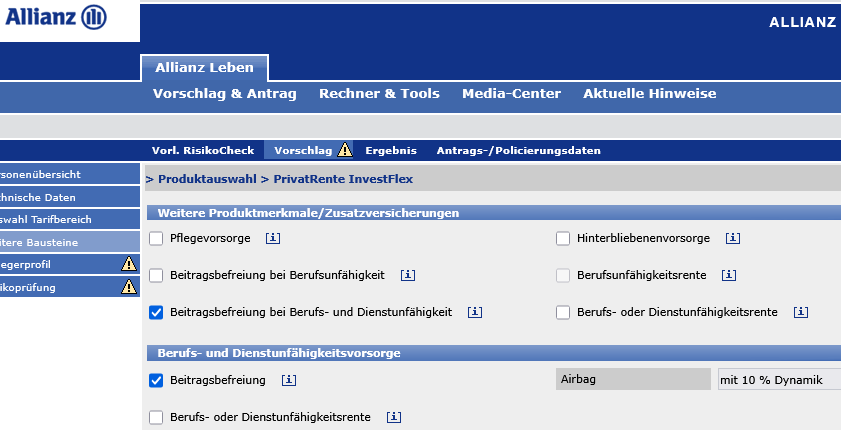Uncheck Beitragsbefreiung in Berufs- und Dienstunfähigkeitsvorsorge section

tap(156, 381)
